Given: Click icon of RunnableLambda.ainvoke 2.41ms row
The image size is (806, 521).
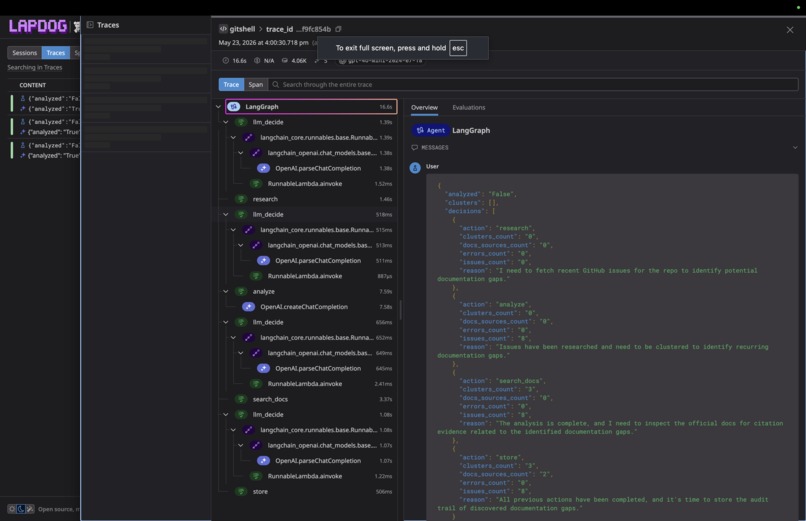Looking at the screenshot, I should pos(256,384).
